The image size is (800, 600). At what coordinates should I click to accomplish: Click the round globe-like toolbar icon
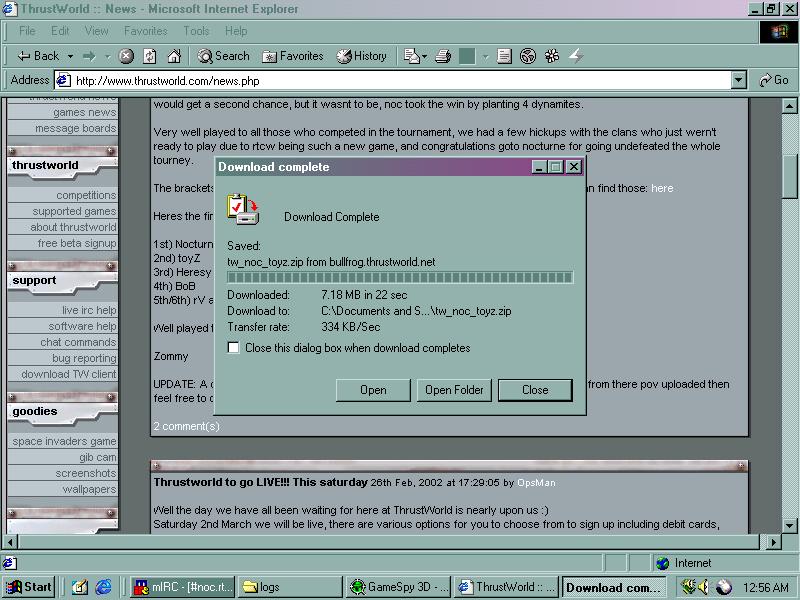coord(528,56)
